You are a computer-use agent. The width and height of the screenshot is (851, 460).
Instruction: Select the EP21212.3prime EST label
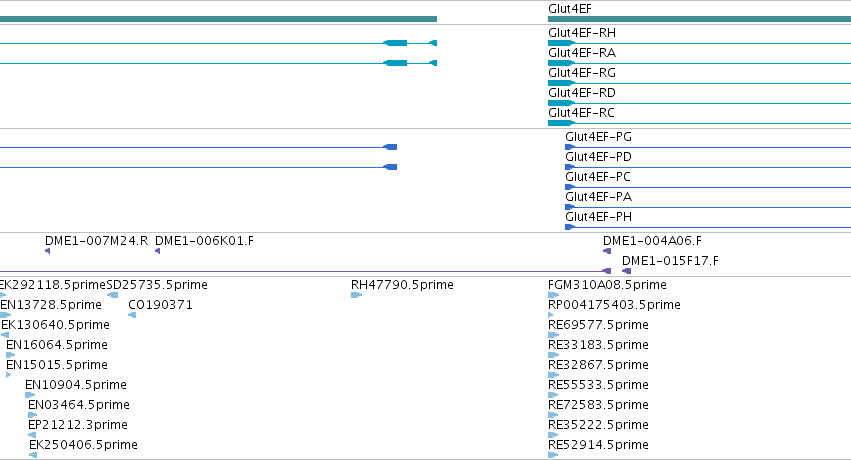coord(78,424)
